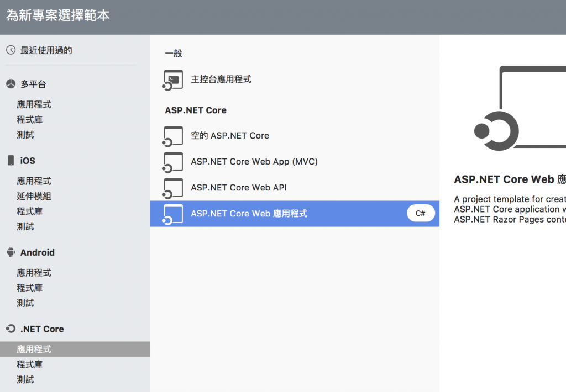
Task: Click the ASP.NET Core group heading
Action: click(196, 110)
